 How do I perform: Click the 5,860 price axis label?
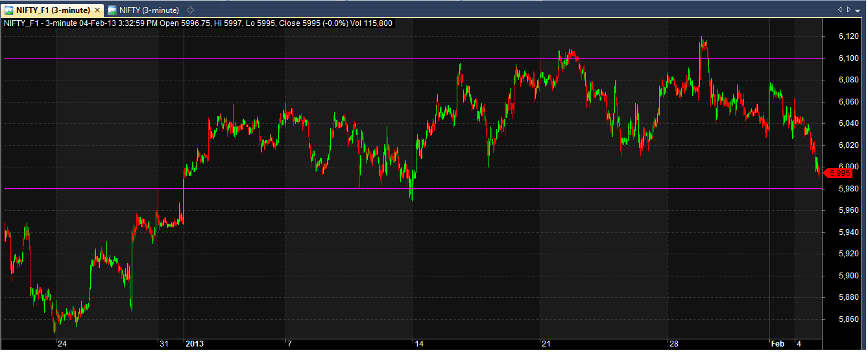pos(849,319)
